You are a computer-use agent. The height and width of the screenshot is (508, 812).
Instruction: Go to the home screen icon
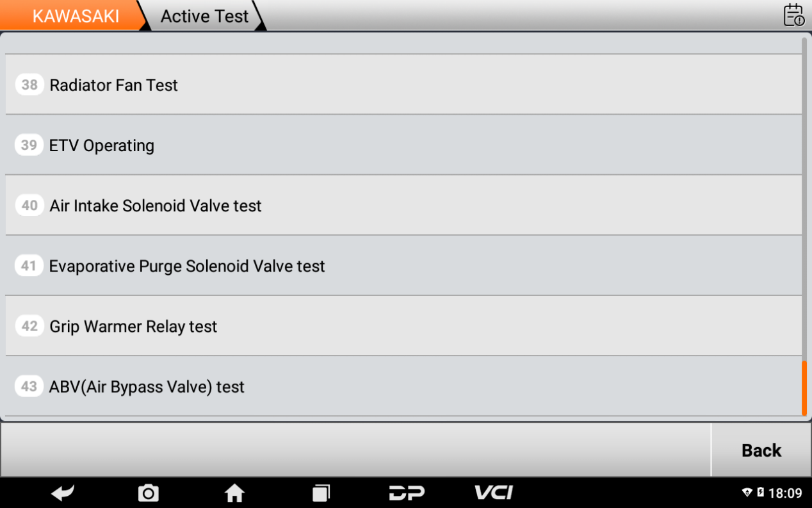[x=234, y=493]
